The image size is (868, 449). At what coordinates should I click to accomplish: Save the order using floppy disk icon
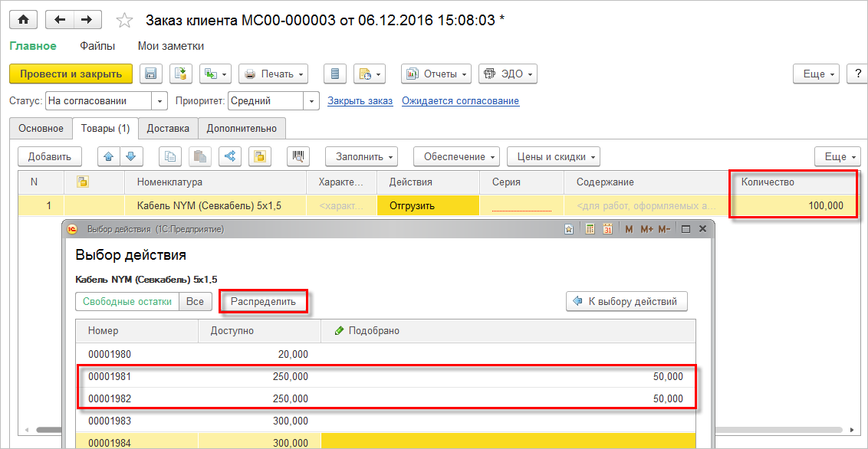(x=151, y=74)
